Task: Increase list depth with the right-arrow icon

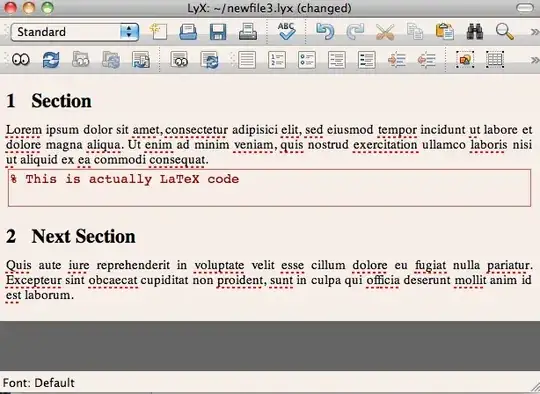Action: 397,60
